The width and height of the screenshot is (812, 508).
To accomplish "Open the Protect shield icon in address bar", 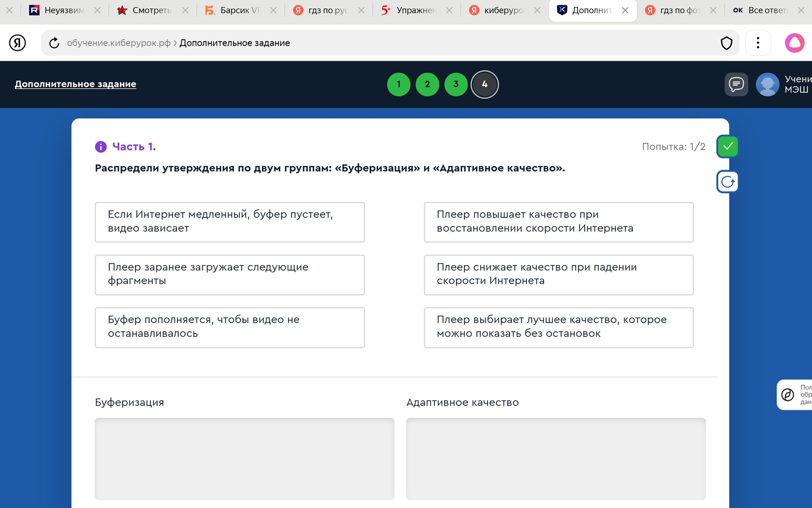I will (x=726, y=43).
